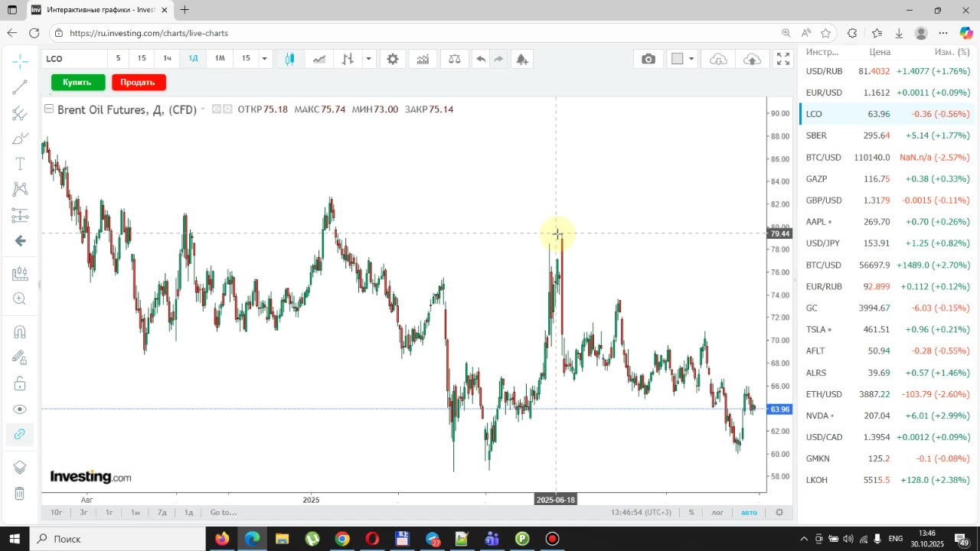
Task: Open the Go to... date dialog
Action: coord(224,512)
